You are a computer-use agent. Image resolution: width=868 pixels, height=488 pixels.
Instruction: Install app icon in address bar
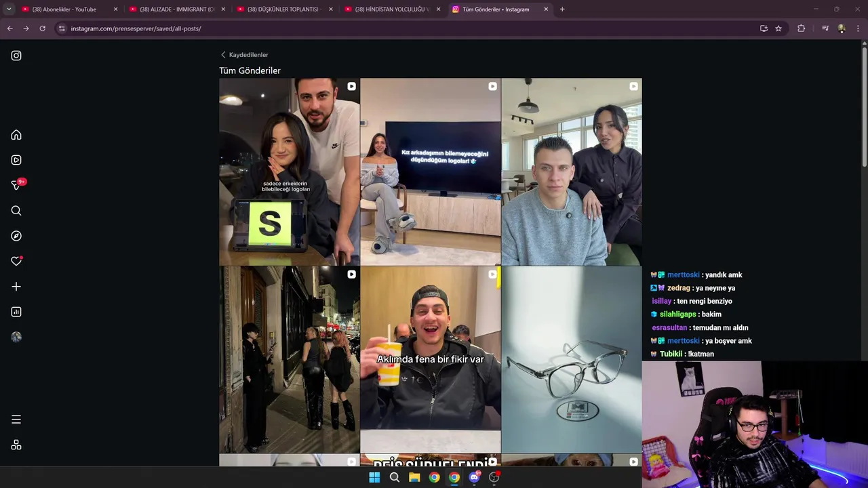tap(764, 28)
